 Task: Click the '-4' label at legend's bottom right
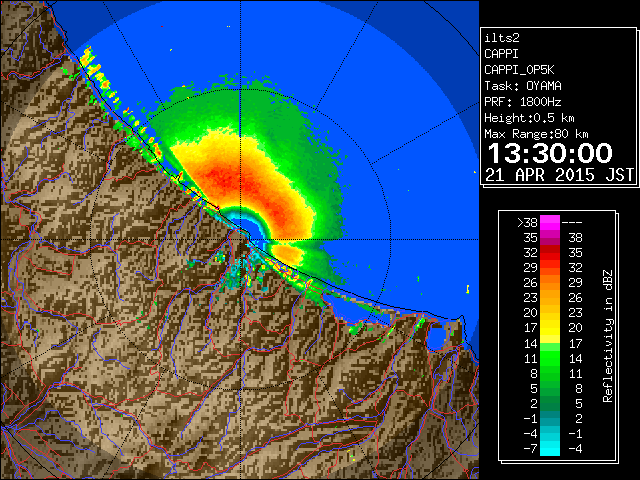click(x=575, y=449)
